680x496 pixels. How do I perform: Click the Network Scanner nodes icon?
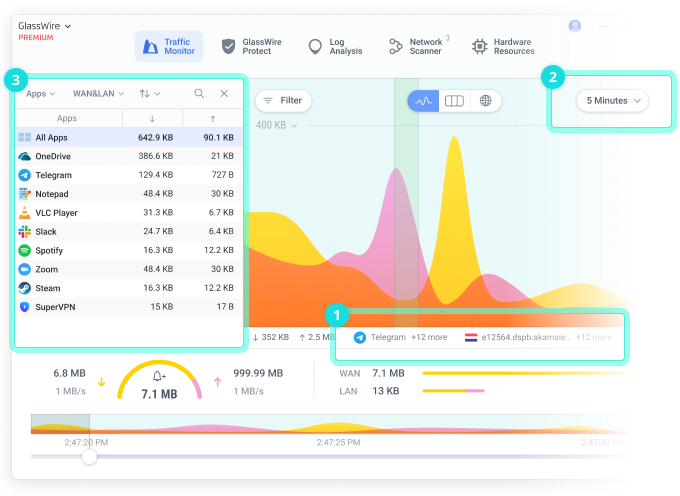[x=396, y=46]
